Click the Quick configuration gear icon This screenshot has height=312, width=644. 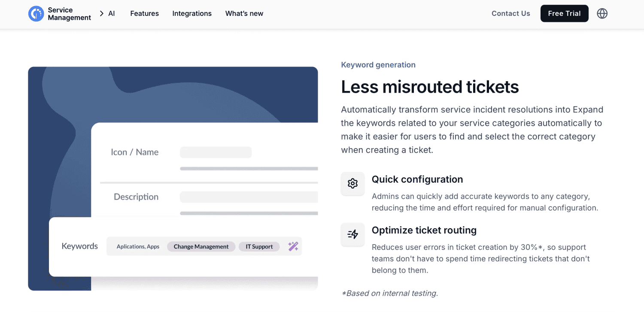pos(352,184)
